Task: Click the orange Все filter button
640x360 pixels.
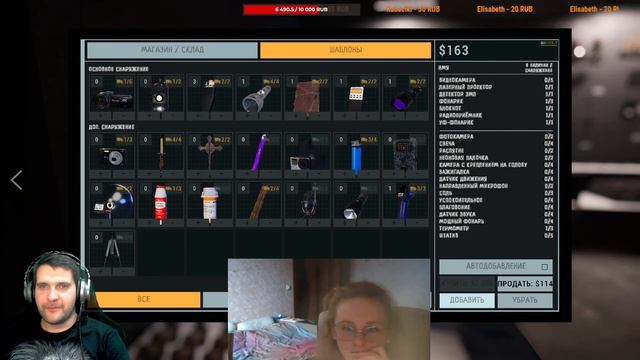Action: (x=144, y=299)
